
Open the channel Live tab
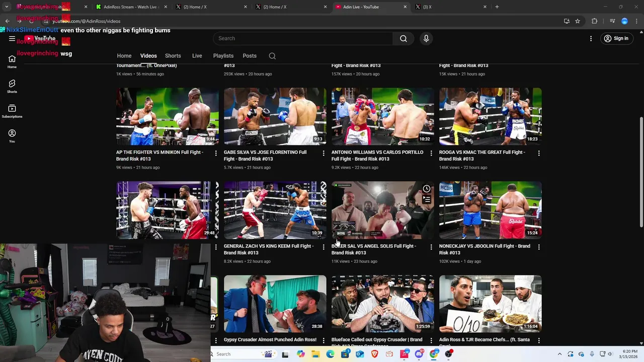click(197, 56)
